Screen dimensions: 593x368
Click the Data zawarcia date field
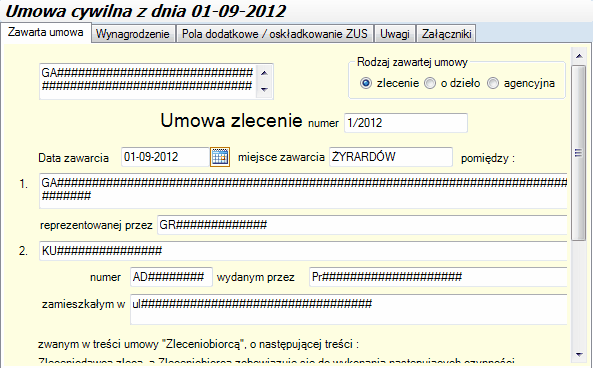pos(165,157)
